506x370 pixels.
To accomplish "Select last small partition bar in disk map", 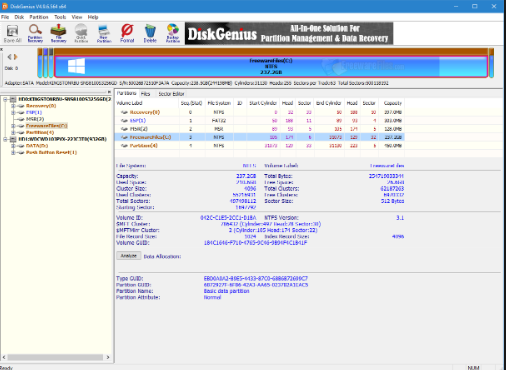I will pos(491,63).
